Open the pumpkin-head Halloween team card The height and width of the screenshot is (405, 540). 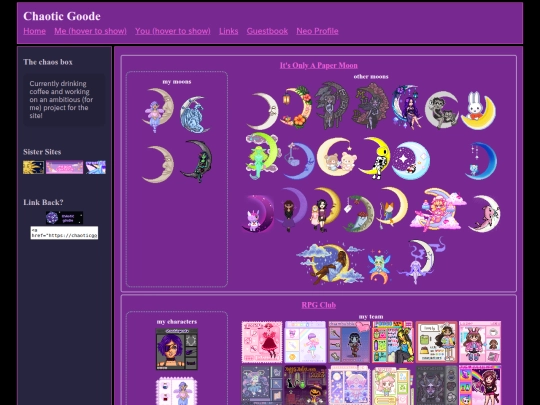point(305,385)
